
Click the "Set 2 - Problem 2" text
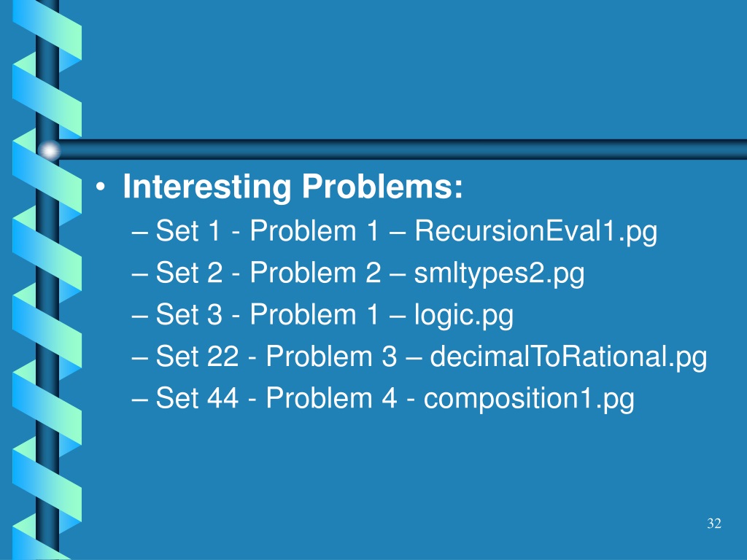(268, 273)
